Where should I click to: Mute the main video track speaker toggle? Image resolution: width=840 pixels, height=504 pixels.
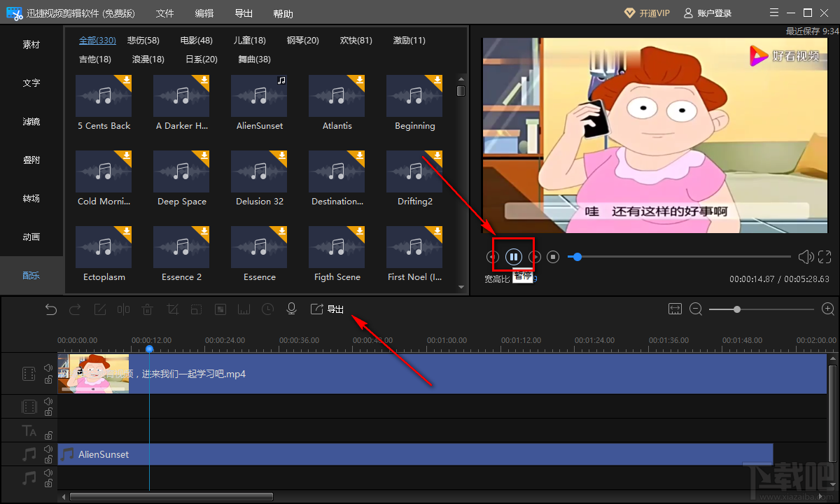(x=48, y=368)
